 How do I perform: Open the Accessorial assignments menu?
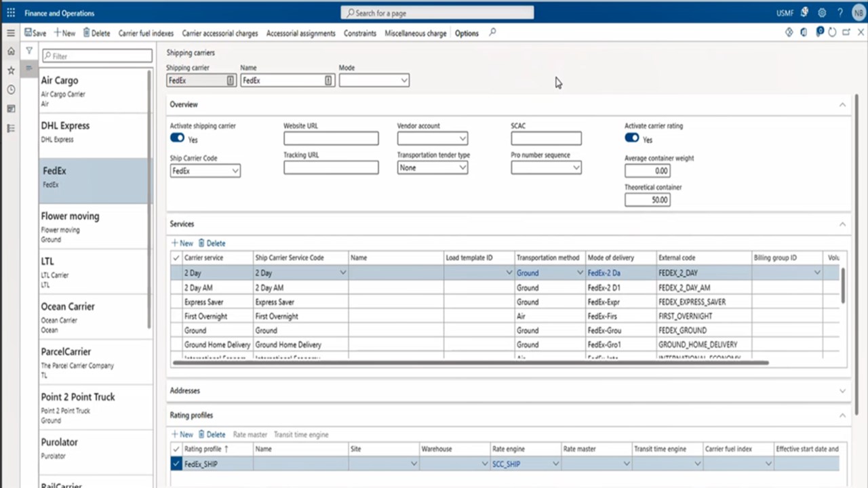[x=300, y=33]
